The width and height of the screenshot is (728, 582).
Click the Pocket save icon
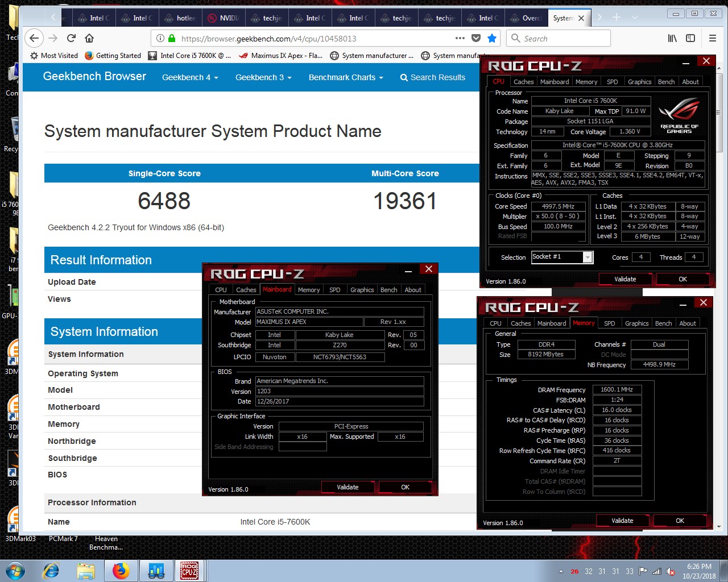pyautogui.click(x=476, y=38)
